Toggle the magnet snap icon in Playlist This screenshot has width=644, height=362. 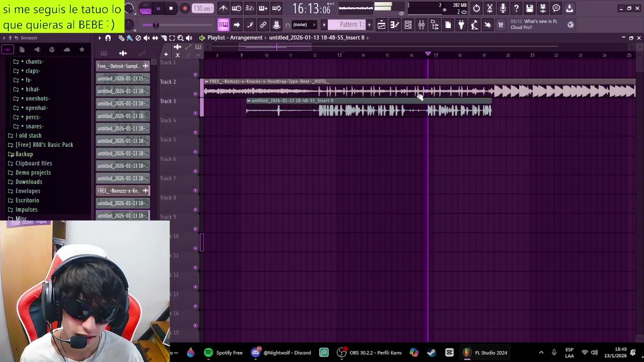[x=108, y=38]
